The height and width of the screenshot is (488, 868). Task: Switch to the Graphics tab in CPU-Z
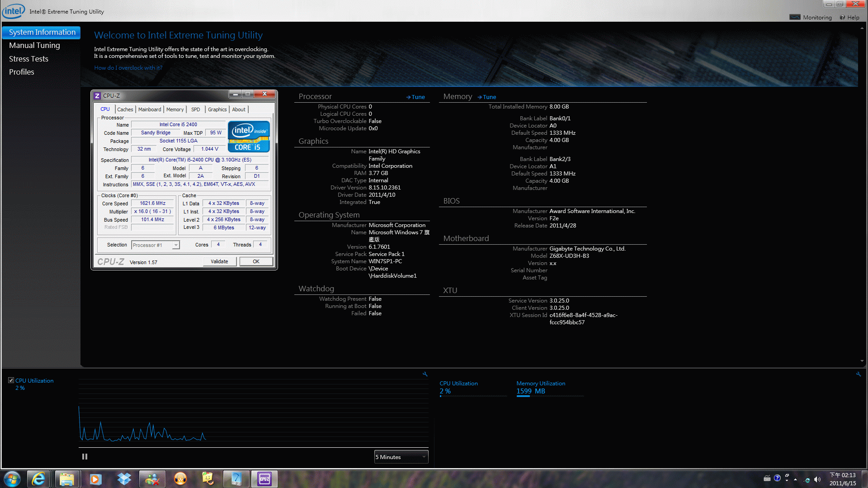click(217, 109)
